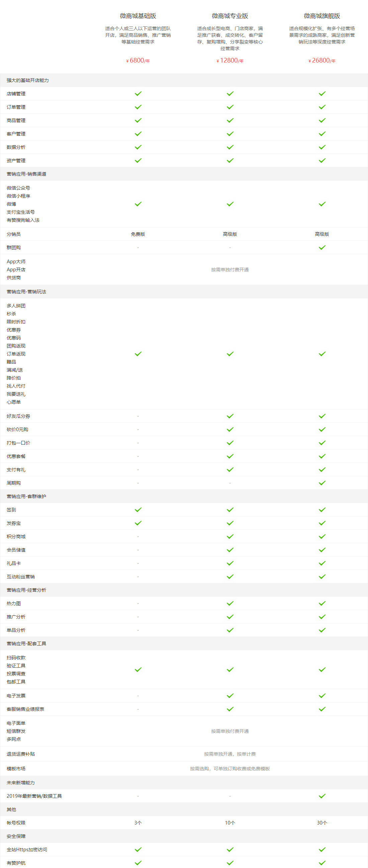Screen dimensions: 368x868
Task: Click 分销员 免费版 value in 基础版 column
Action: click(138, 234)
